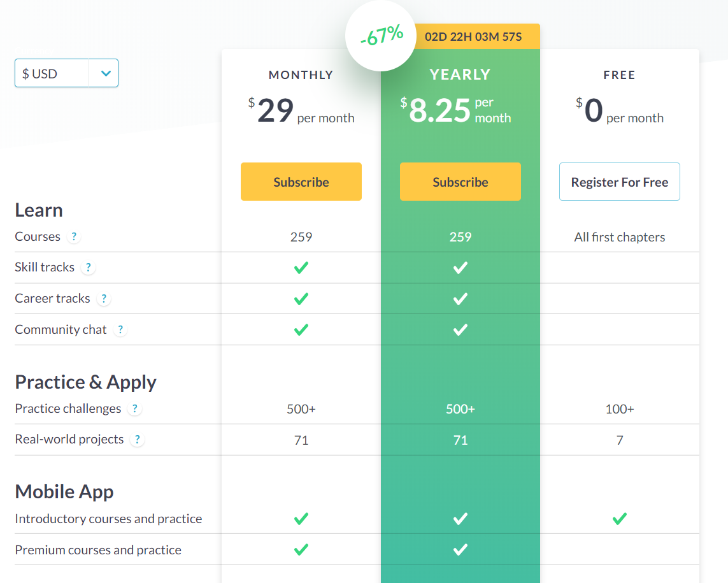Click Yearly Introductory courses checkmark
The width and height of the screenshot is (728, 583).
click(x=460, y=519)
